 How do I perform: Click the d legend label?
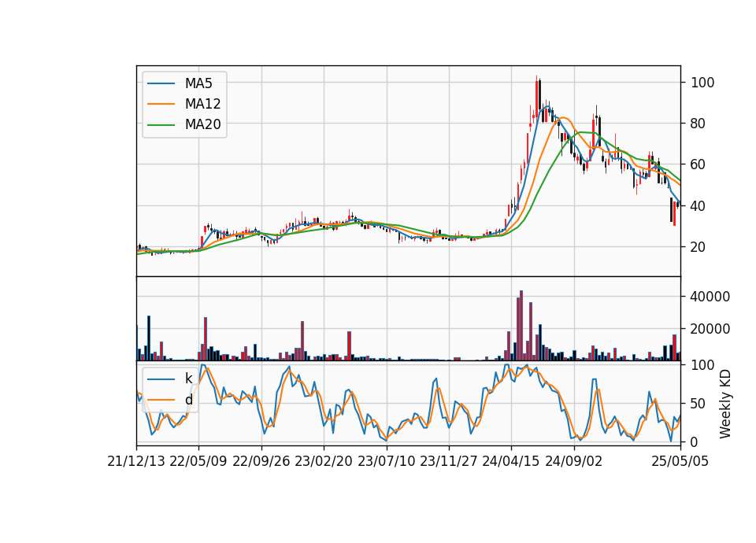pyautogui.click(x=188, y=400)
